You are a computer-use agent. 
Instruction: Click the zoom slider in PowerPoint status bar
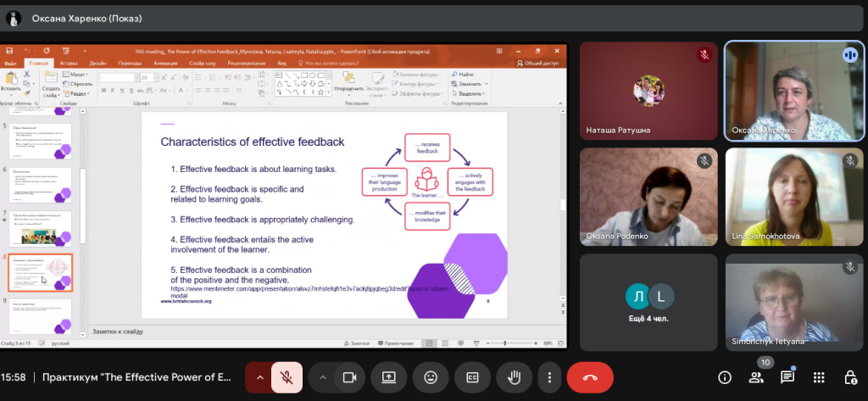tap(504, 343)
